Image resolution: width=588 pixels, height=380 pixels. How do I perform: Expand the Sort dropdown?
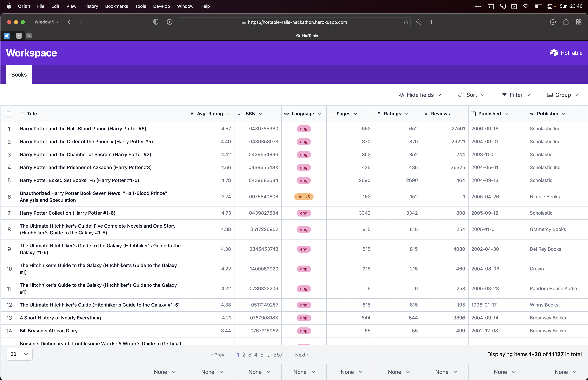coord(471,95)
